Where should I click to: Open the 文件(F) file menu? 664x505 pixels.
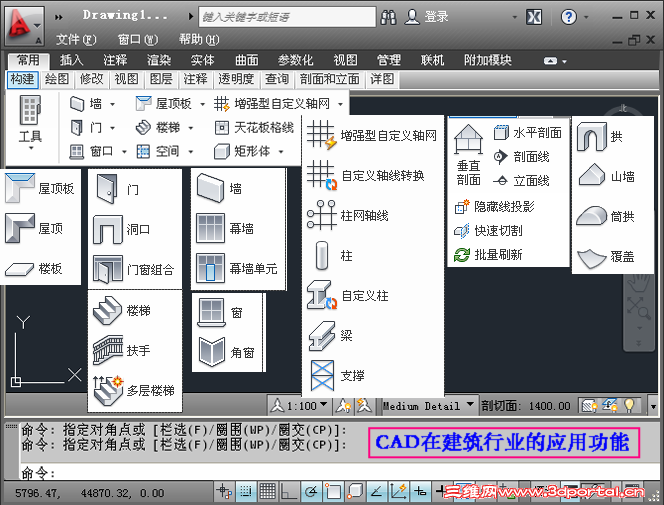tap(76, 39)
